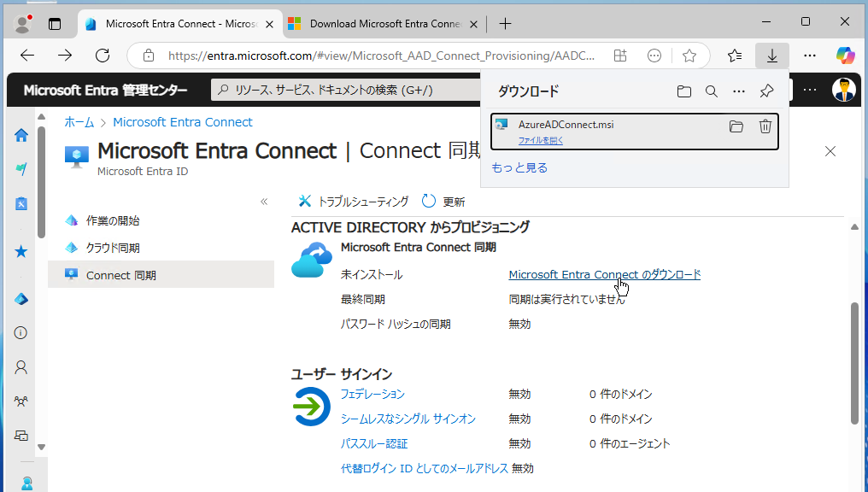
Task: Open browser settings via the ellipsis menu
Action: pos(809,55)
